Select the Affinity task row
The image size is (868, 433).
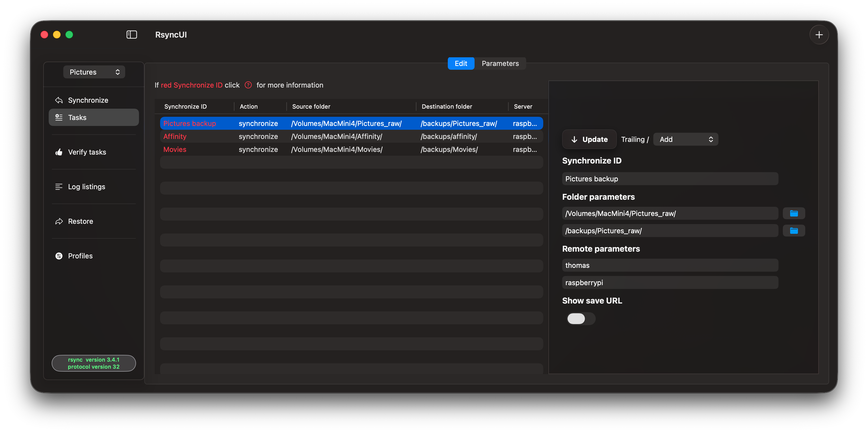click(x=351, y=136)
